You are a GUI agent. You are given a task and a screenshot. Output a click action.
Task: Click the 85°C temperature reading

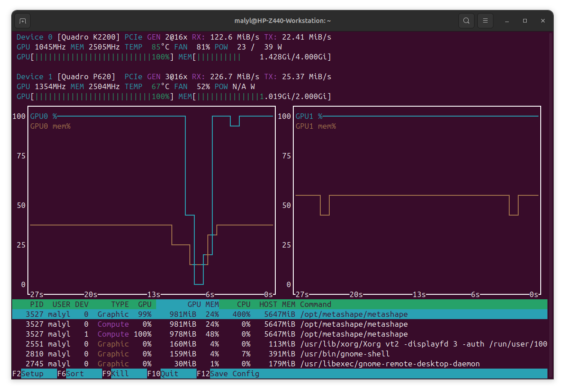click(x=161, y=47)
